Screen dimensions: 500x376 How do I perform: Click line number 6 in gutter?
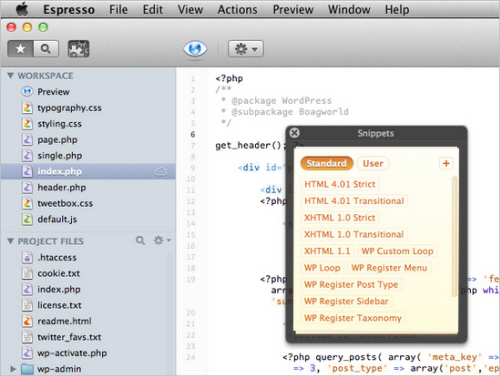[x=193, y=134]
